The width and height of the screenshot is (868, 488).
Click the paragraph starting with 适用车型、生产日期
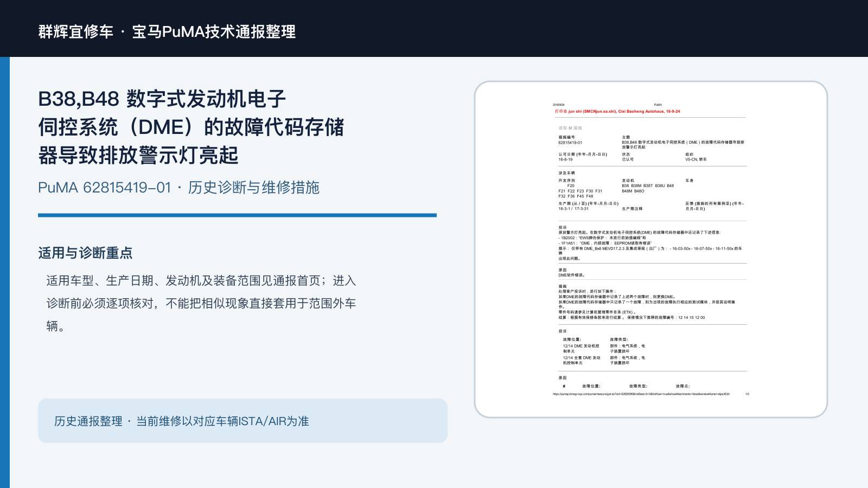click(201, 303)
